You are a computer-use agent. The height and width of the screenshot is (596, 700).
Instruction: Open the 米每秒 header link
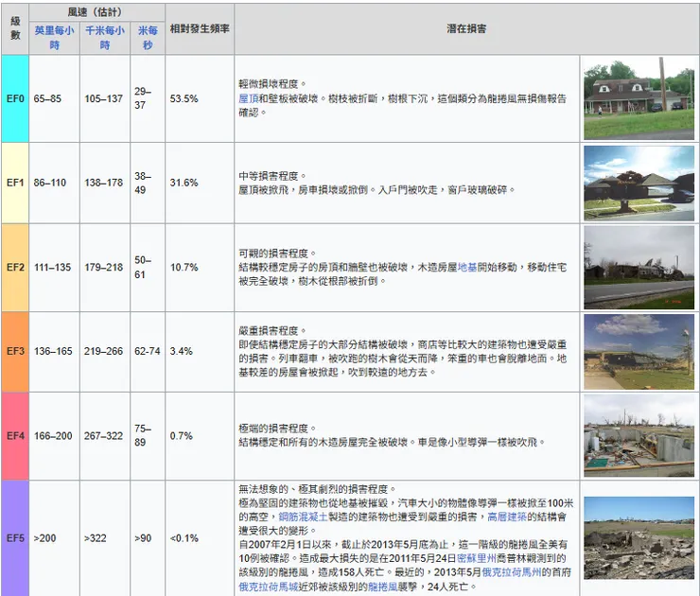click(x=148, y=38)
